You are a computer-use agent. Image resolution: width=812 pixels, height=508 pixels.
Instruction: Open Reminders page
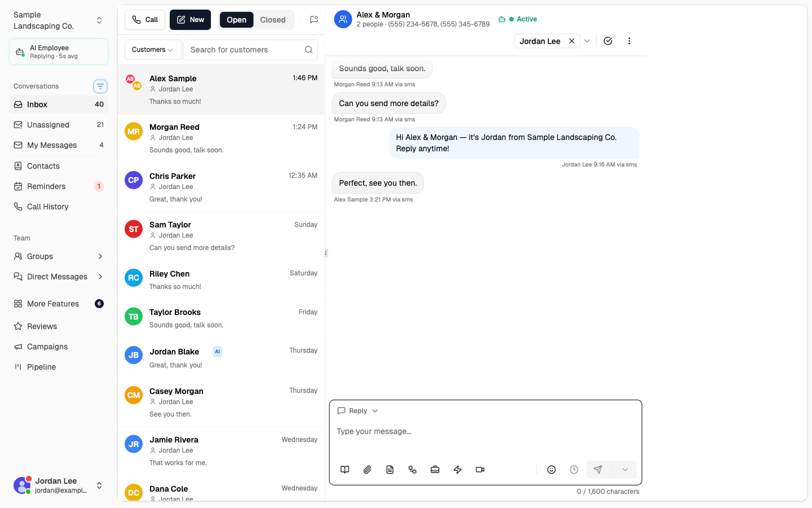tap(59, 186)
